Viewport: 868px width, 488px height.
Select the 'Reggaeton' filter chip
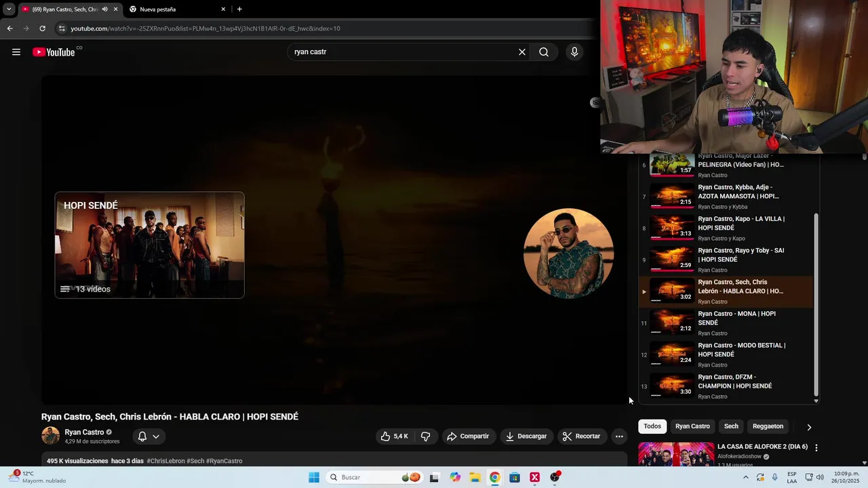tap(768, 426)
